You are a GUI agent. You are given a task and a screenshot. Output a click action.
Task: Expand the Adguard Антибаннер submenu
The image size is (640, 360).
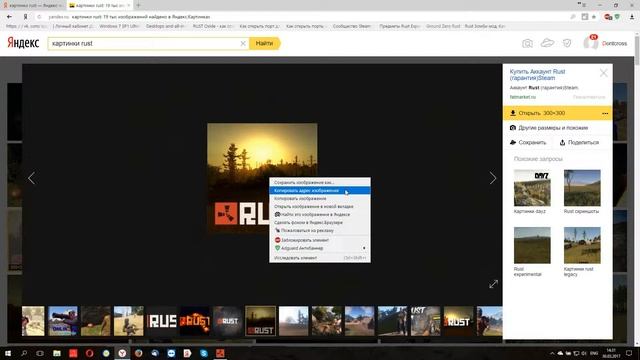(x=320, y=248)
